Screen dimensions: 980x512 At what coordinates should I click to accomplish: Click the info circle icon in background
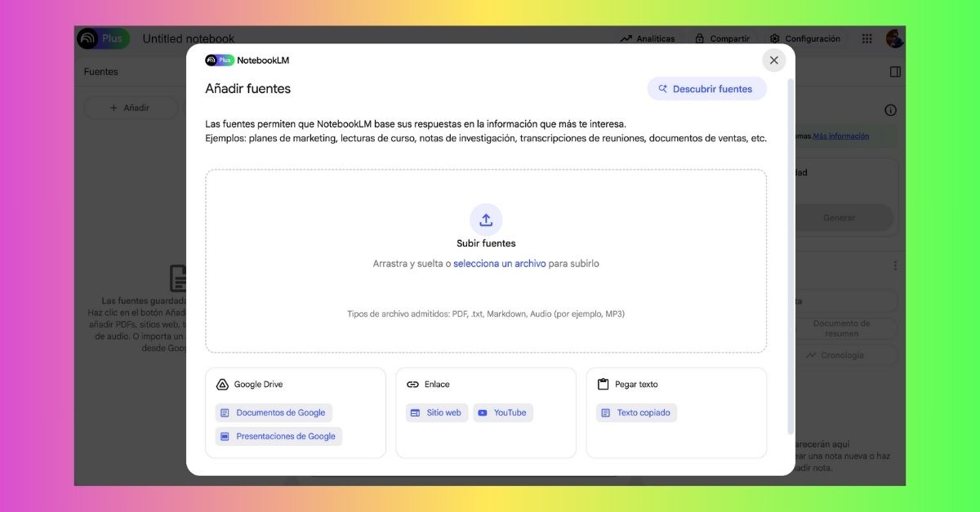point(891,110)
